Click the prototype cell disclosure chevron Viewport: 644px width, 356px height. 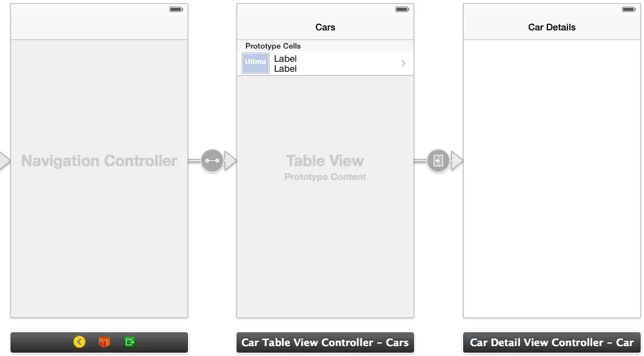click(403, 63)
